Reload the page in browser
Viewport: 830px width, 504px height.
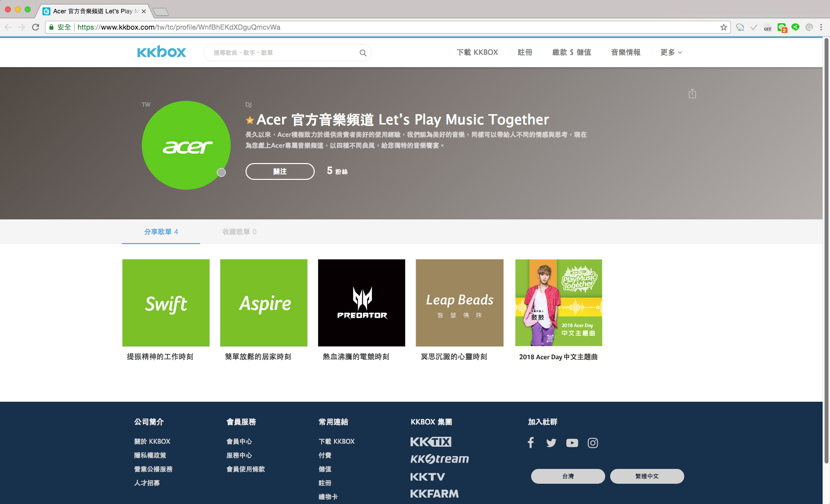(x=36, y=27)
